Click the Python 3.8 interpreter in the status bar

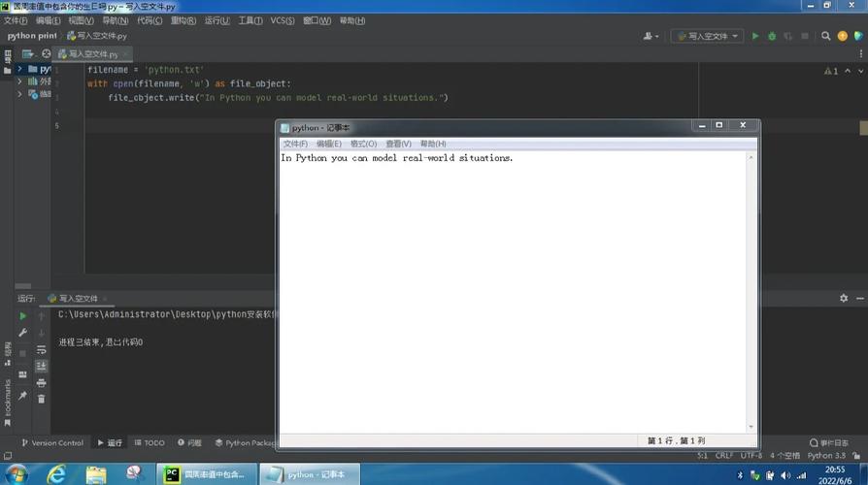coord(826,456)
